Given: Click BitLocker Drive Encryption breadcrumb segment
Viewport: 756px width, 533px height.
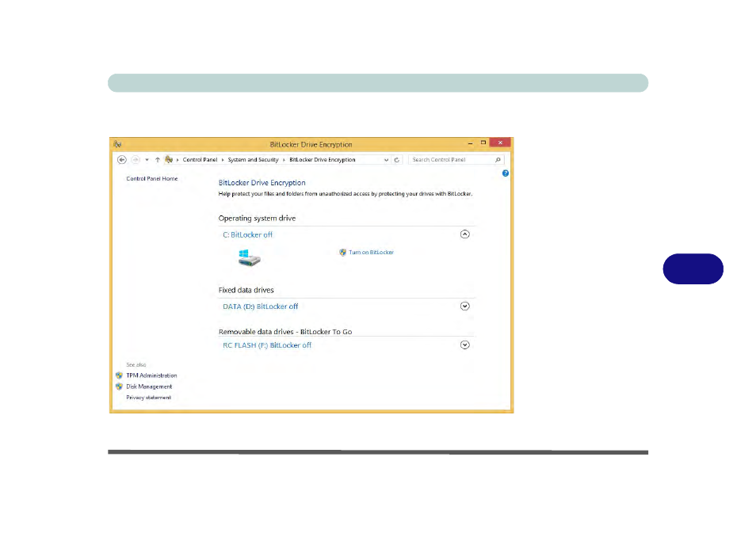Looking at the screenshot, I should pos(323,159).
